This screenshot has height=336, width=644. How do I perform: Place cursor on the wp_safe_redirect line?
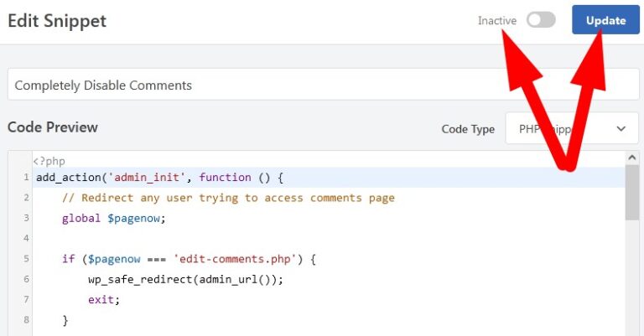click(x=185, y=279)
